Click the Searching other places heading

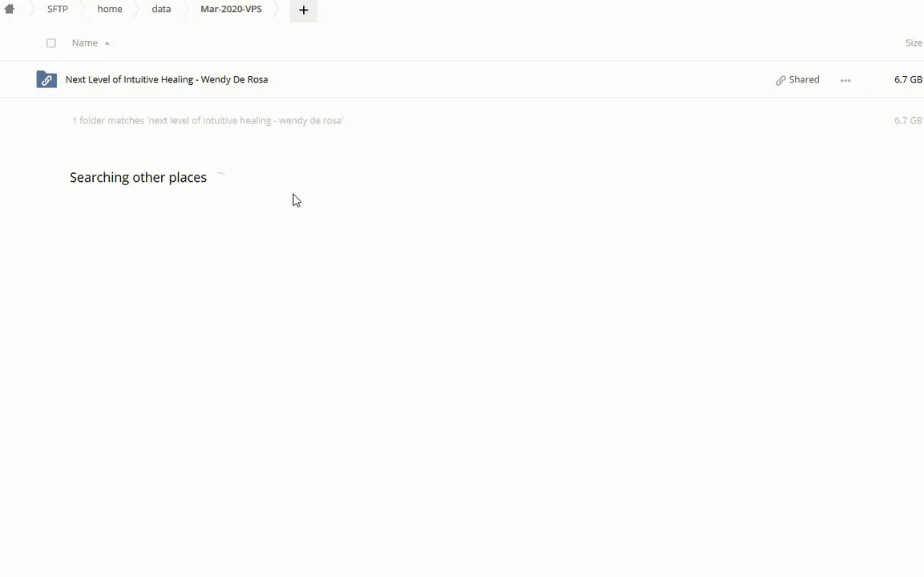[138, 177]
